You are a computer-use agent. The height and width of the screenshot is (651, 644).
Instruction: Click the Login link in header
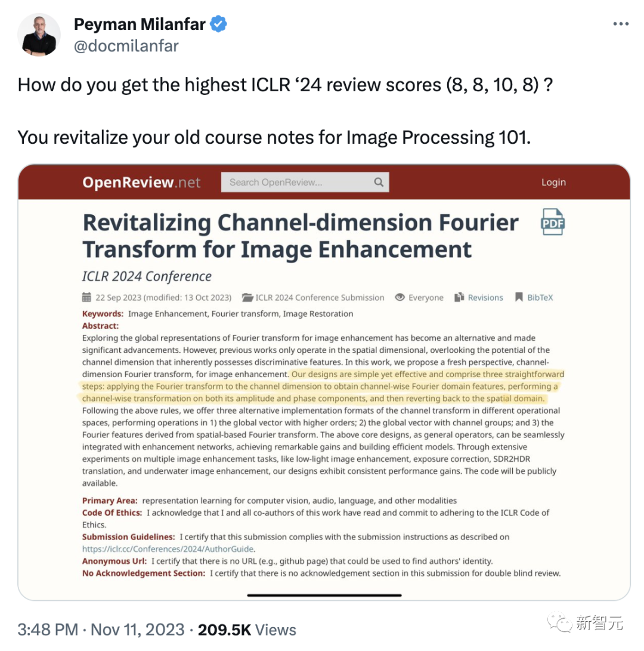(553, 182)
